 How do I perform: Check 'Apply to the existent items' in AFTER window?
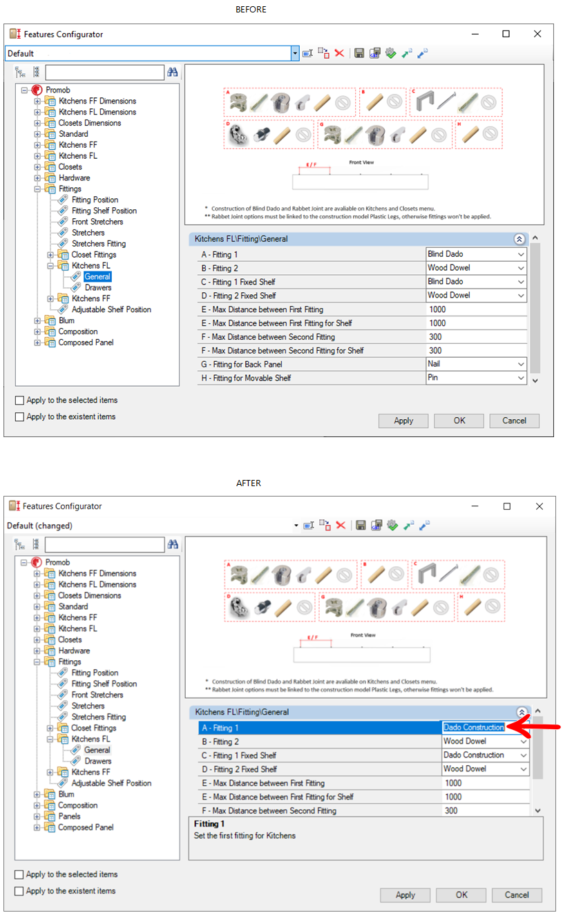click(19, 891)
